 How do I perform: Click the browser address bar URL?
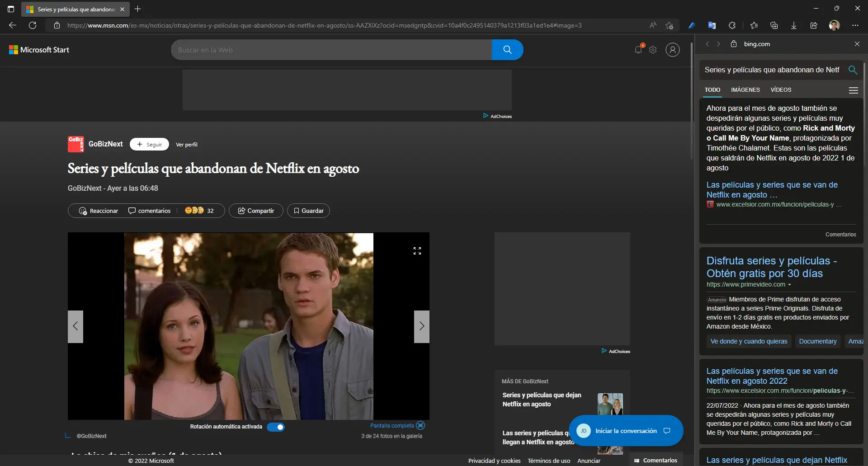pos(324,25)
